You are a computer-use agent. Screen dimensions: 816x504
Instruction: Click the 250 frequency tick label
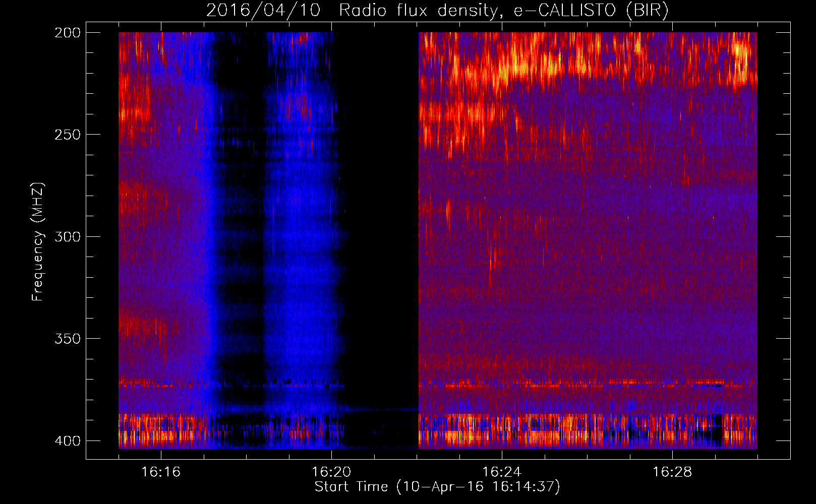68,135
